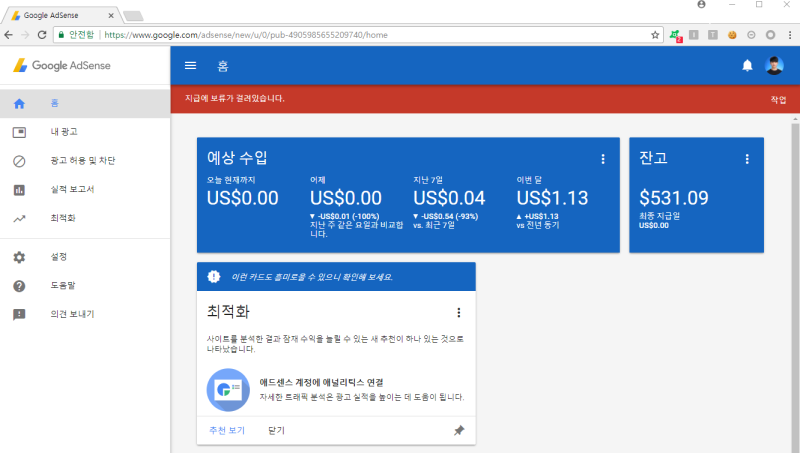Open balance (잔고) card three-dot menu
This screenshot has width=800, height=453.
click(747, 159)
